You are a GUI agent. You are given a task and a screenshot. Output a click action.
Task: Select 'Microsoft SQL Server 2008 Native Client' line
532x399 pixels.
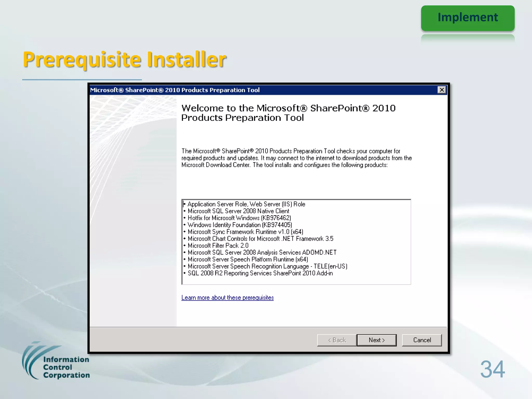pyautogui.click(x=238, y=211)
